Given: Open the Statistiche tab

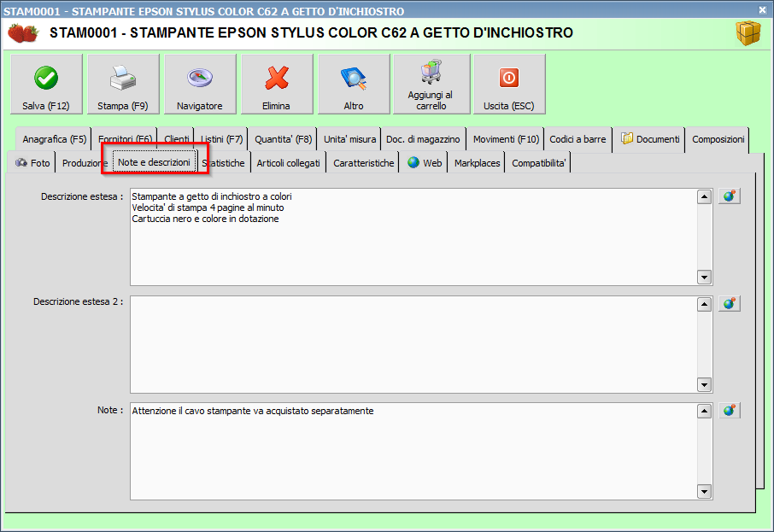Looking at the screenshot, I should (224, 163).
